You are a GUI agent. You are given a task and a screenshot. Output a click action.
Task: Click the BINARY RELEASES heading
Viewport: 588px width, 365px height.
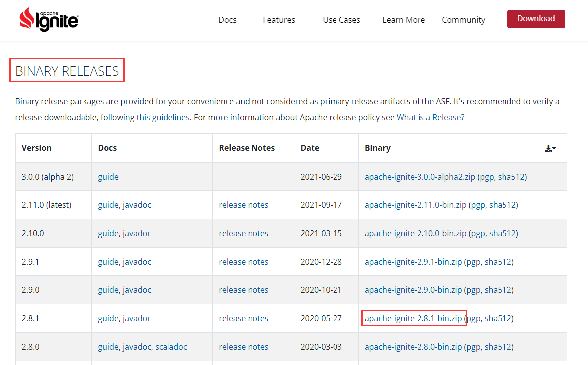pos(67,71)
